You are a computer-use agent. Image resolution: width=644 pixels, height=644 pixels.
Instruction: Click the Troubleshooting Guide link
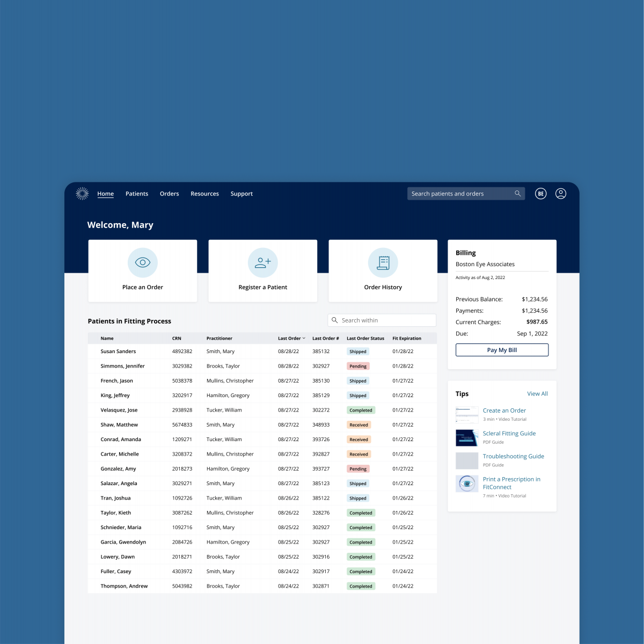click(x=513, y=456)
